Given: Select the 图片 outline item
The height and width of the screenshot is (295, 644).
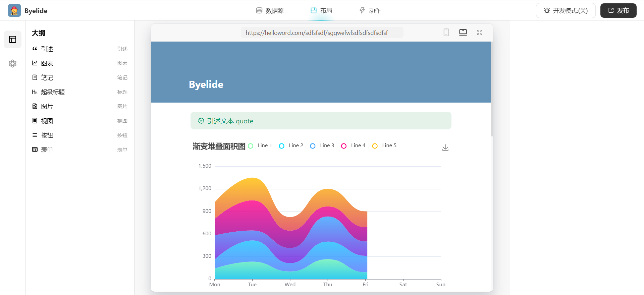Looking at the screenshot, I should point(80,107).
